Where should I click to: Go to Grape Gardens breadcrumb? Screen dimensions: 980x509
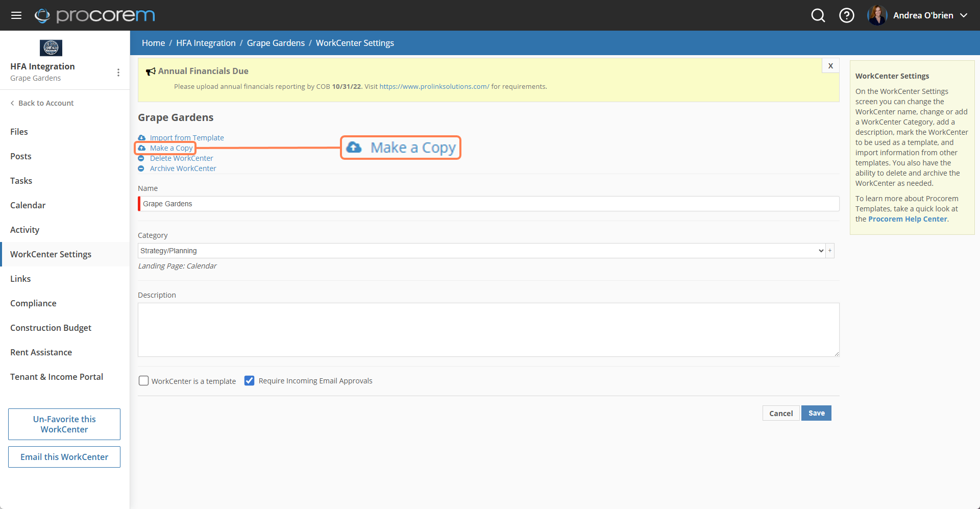[276, 43]
